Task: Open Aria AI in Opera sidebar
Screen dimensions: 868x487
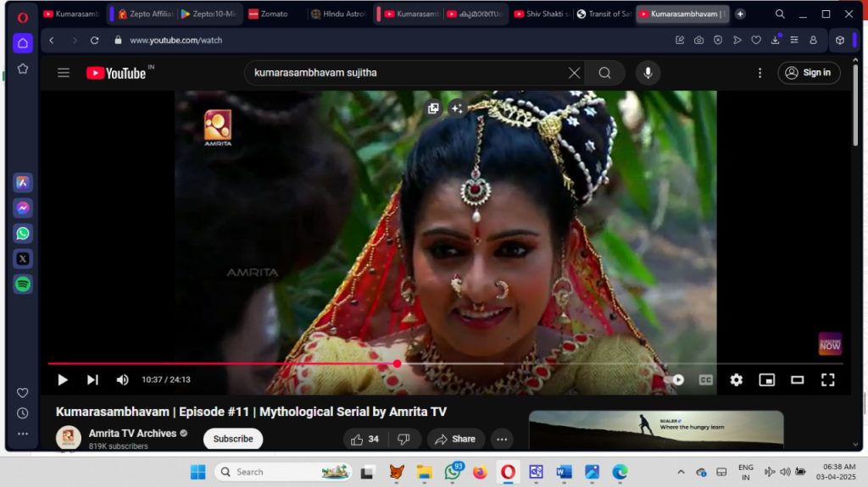Action: pyautogui.click(x=23, y=183)
